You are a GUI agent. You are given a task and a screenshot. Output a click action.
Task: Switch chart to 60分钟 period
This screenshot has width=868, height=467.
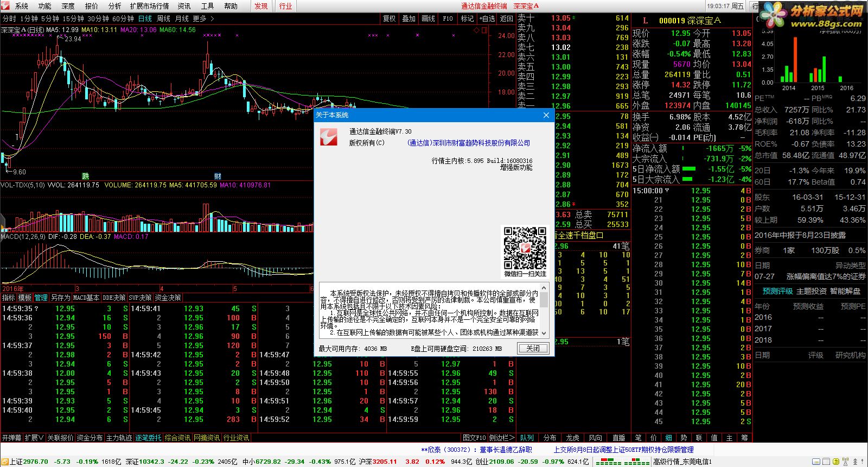[123, 18]
